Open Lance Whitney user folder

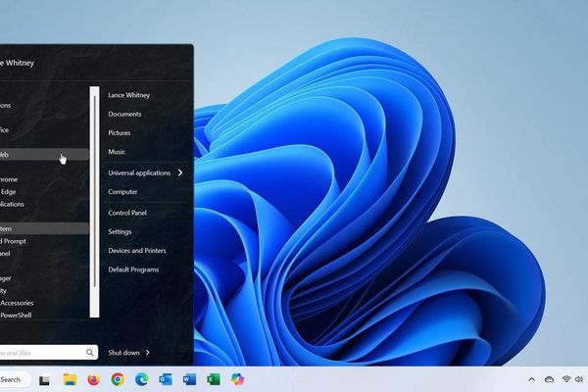pyautogui.click(x=129, y=95)
